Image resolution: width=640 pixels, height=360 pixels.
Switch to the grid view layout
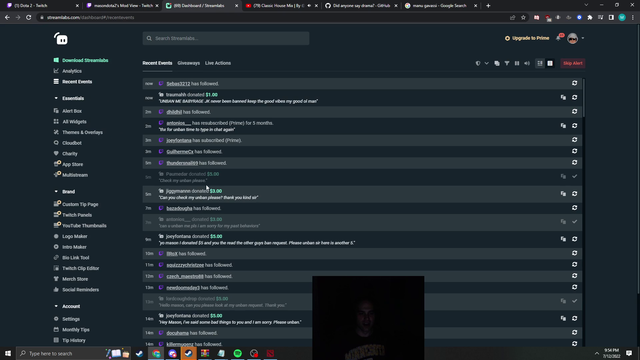click(550, 63)
